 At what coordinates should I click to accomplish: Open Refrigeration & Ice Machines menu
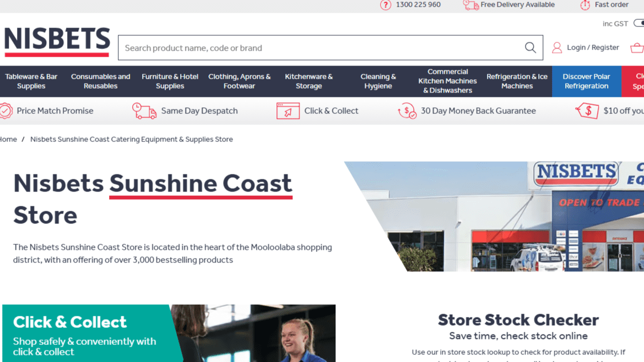pos(517,81)
